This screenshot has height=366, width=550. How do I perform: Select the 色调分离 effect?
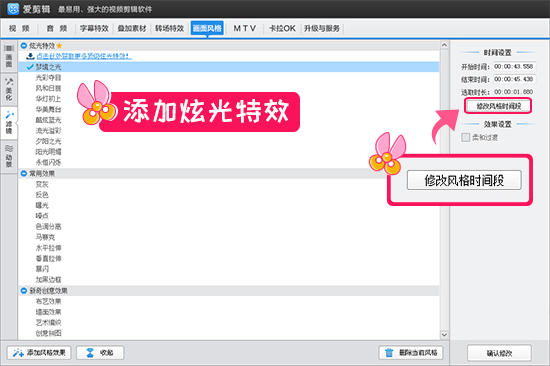(x=48, y=226)
